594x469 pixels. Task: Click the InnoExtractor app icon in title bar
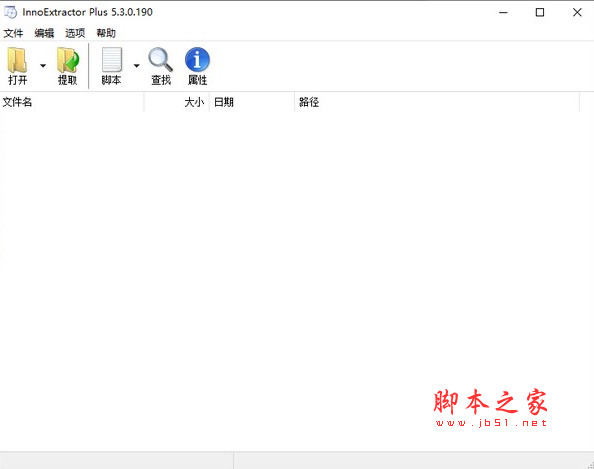(11, 12)
